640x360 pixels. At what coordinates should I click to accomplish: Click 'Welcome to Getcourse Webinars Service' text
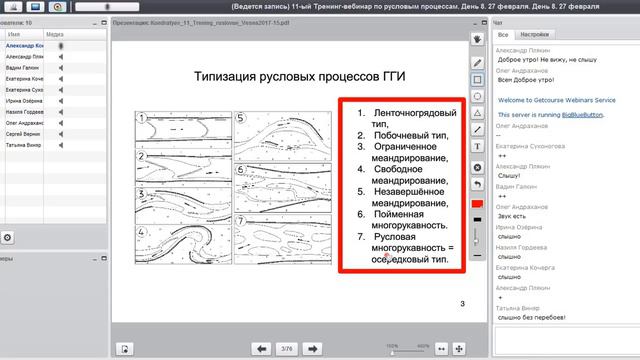click(x=557, y=100)
